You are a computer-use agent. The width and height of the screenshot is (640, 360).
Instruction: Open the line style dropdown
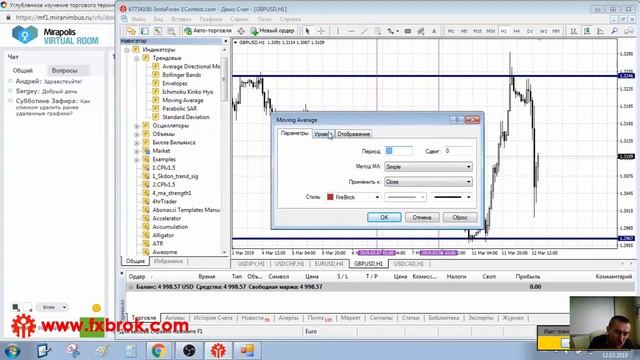click(x=406, y=197)
